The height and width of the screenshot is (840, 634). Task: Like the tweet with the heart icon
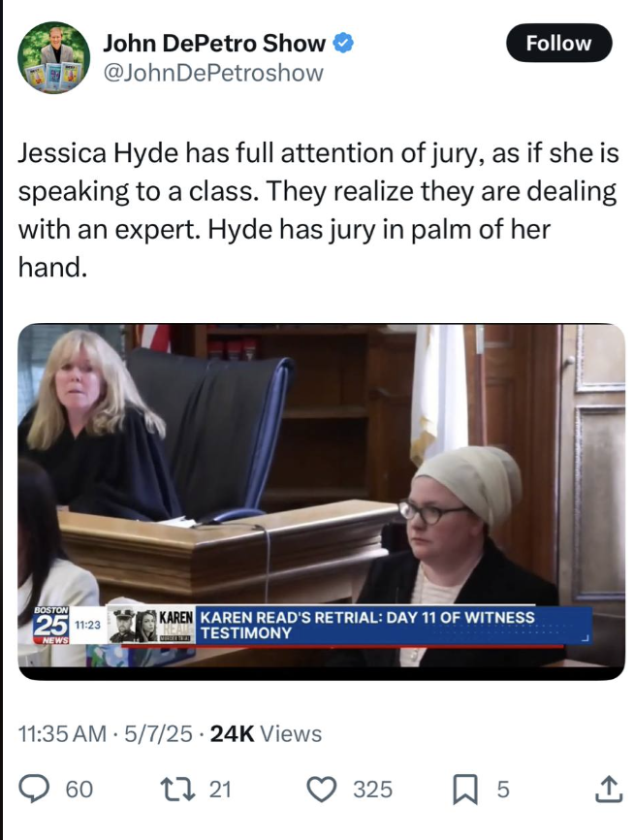point(321,790)
